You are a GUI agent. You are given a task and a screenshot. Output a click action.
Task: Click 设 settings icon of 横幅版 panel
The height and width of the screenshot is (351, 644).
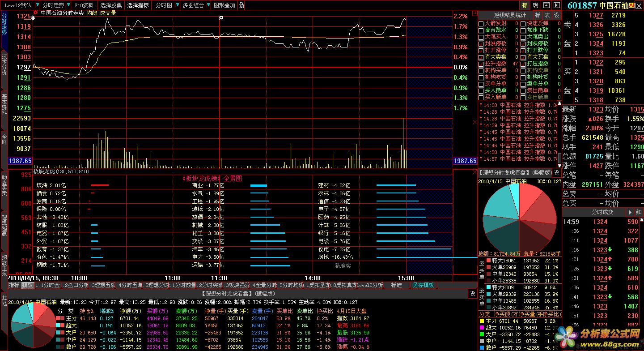(x=473, y=294)
